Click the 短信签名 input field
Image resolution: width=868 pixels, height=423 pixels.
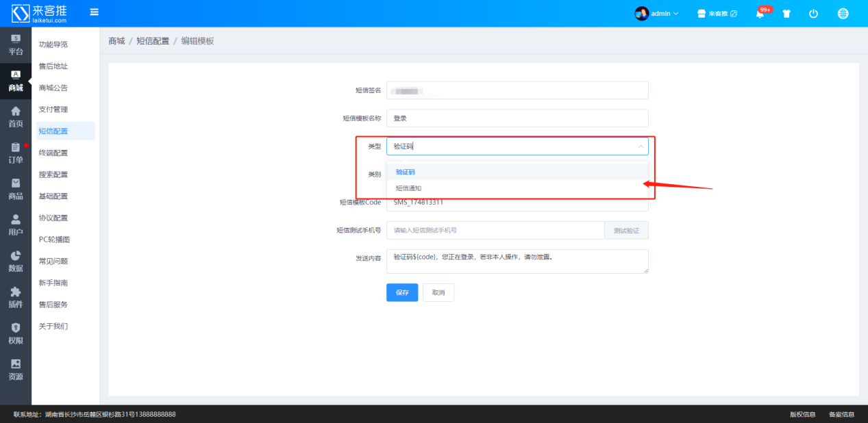click(x=517, y=90)
